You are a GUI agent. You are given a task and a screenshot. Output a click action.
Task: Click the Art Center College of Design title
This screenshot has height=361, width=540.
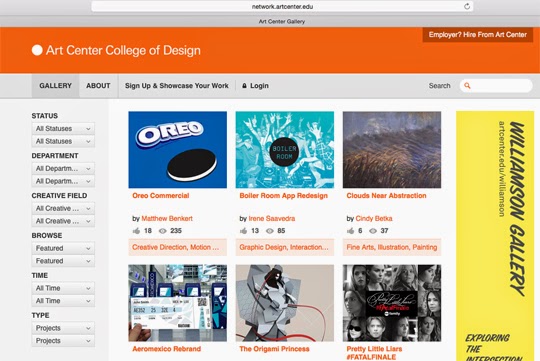(x=123, y=50)
